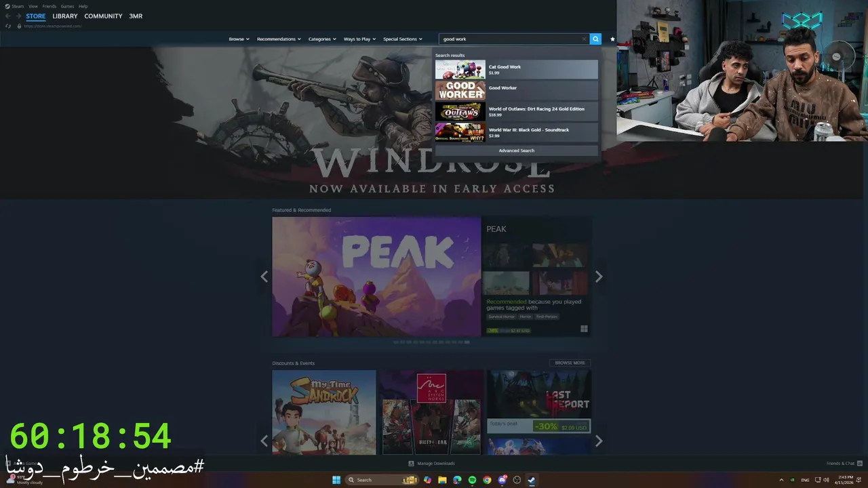Click the taskbar clock showing 2:43 PM

846,480
